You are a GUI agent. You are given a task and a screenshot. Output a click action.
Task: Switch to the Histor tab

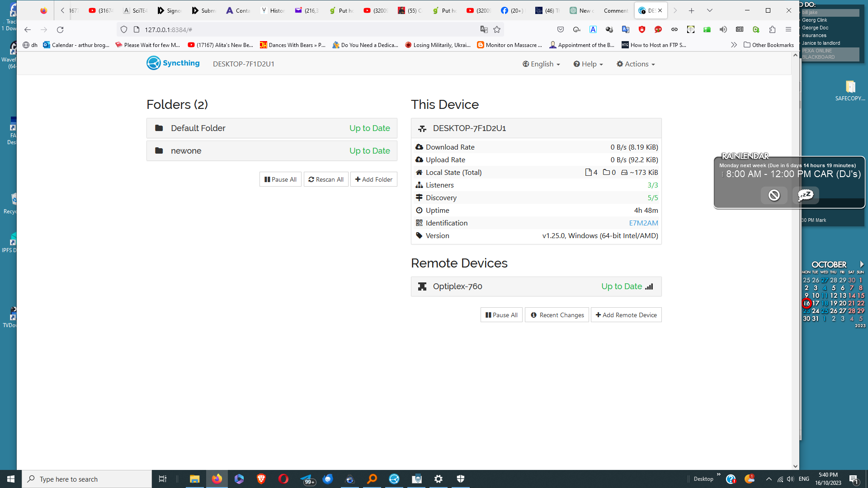pos(273,10)
